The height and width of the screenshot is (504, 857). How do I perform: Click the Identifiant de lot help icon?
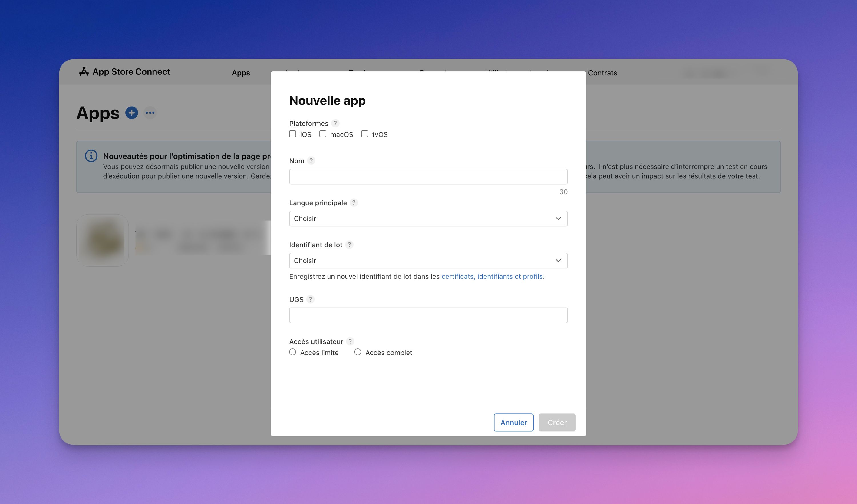(350, 244)
